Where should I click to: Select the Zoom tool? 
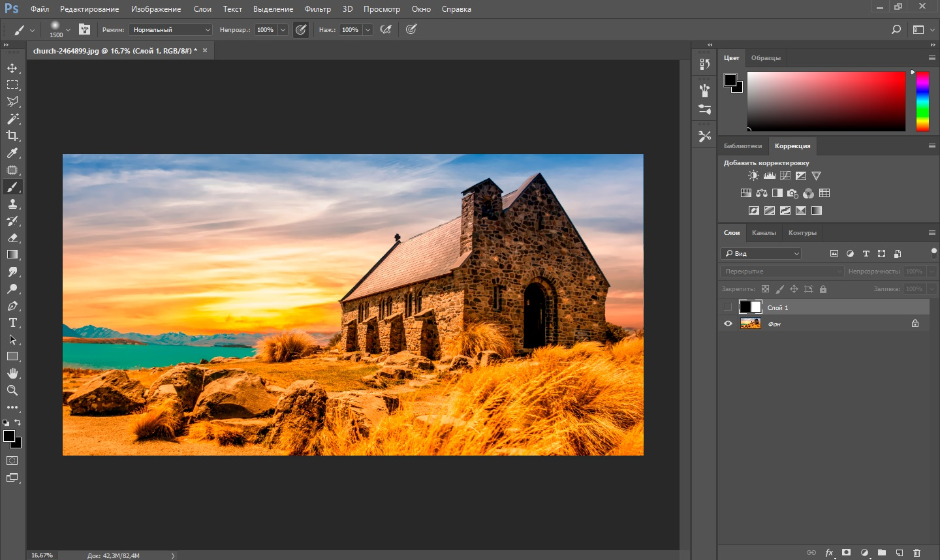point(12,390)
